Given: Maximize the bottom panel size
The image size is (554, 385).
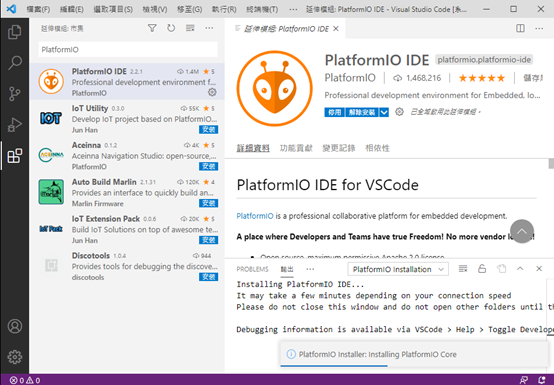Looking at the screenshot, I should click(x=520, y=269).
